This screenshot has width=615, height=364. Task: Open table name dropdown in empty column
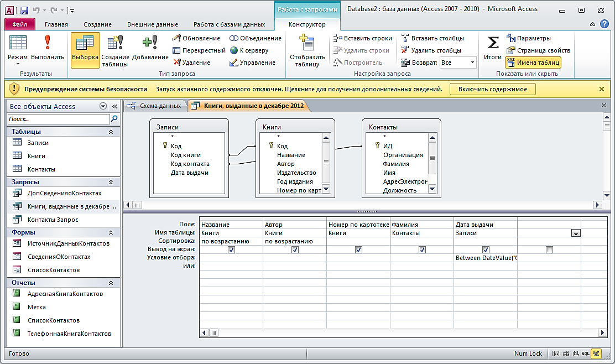pyautogui.click(x=576, y=233)
